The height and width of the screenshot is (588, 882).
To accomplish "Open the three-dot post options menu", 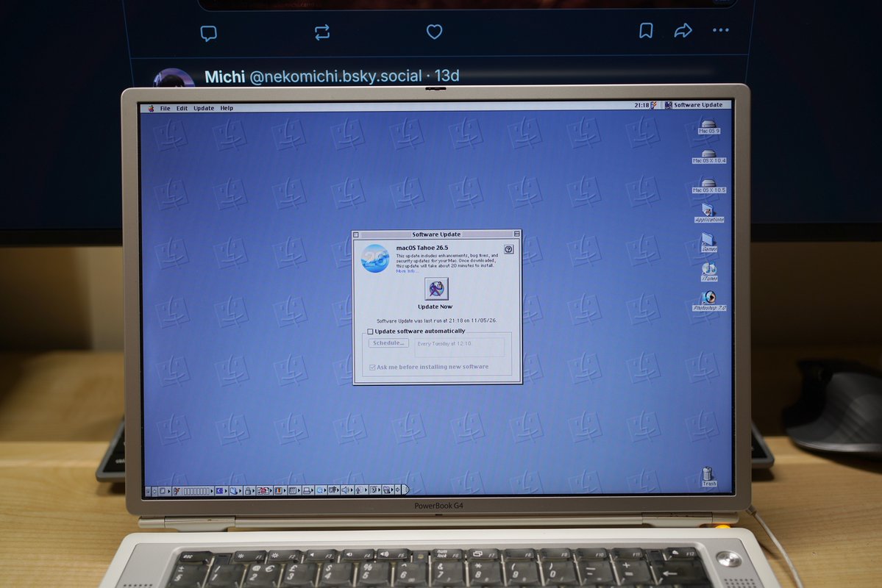I will tap(721, 30).
